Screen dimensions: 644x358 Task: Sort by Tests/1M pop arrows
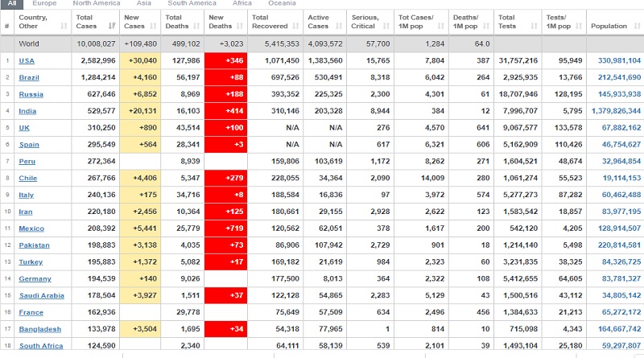579,26
